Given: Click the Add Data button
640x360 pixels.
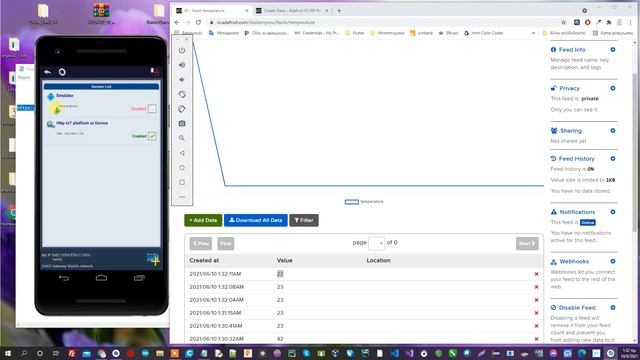Looking at the screenshot, I should (x=203, y=220).
